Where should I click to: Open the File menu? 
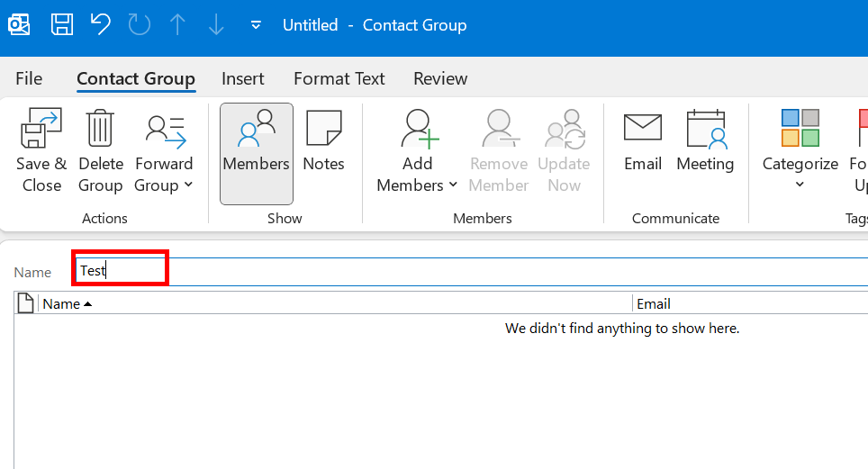click(x=29, y=78)
